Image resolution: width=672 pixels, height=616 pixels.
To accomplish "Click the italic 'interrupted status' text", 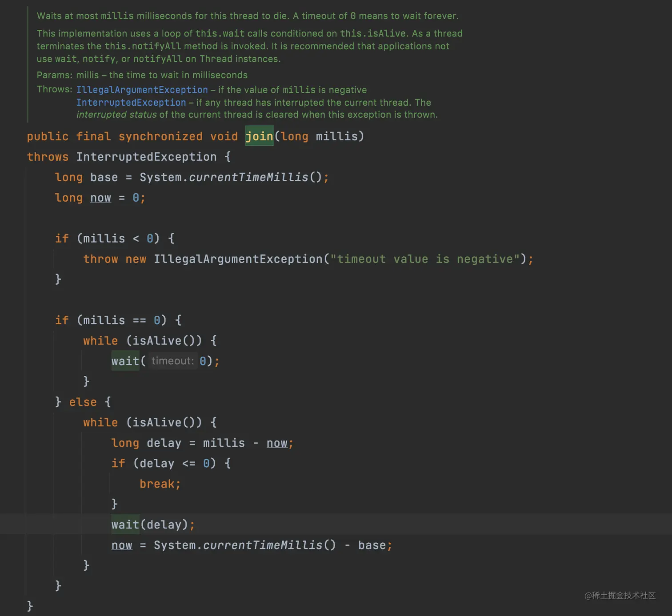I will click(116, 115).
